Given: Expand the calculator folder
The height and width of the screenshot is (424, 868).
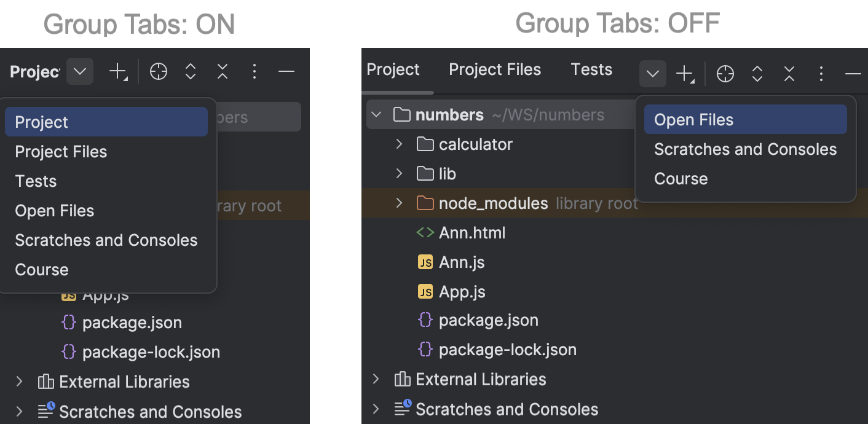Looking at the screenshot, I should (x=399, y=144).
